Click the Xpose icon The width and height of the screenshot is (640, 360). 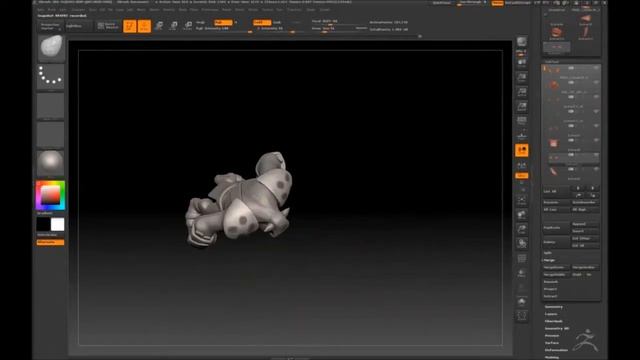522,316
